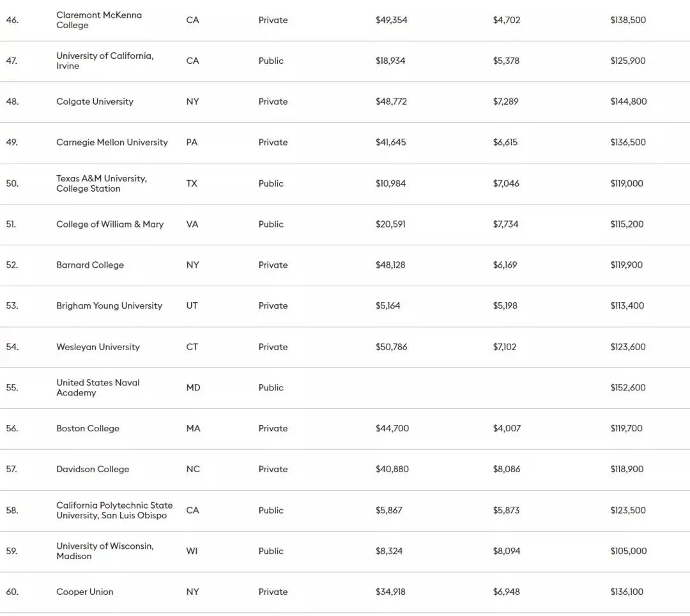Screen dimensions: 690x616
Task: Click California Polytechnic State University entry
Action: (x=114, y=511)
